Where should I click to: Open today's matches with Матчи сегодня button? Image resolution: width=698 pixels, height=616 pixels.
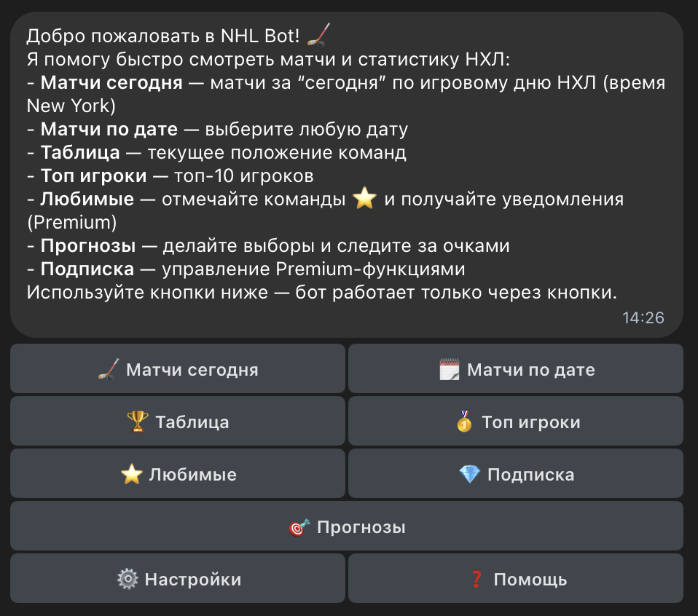[x=178, y=370]
